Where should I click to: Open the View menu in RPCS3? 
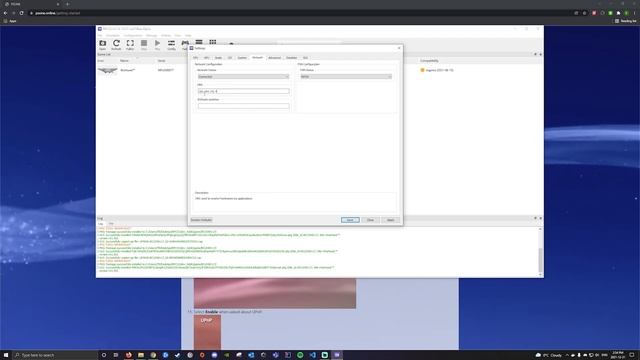tap(178, 36)
